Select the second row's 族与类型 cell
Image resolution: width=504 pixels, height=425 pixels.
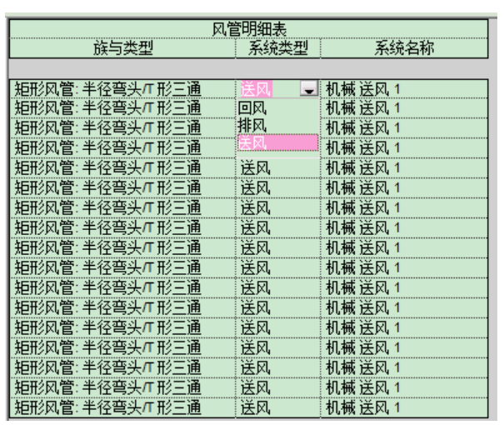tap(122, 107)
